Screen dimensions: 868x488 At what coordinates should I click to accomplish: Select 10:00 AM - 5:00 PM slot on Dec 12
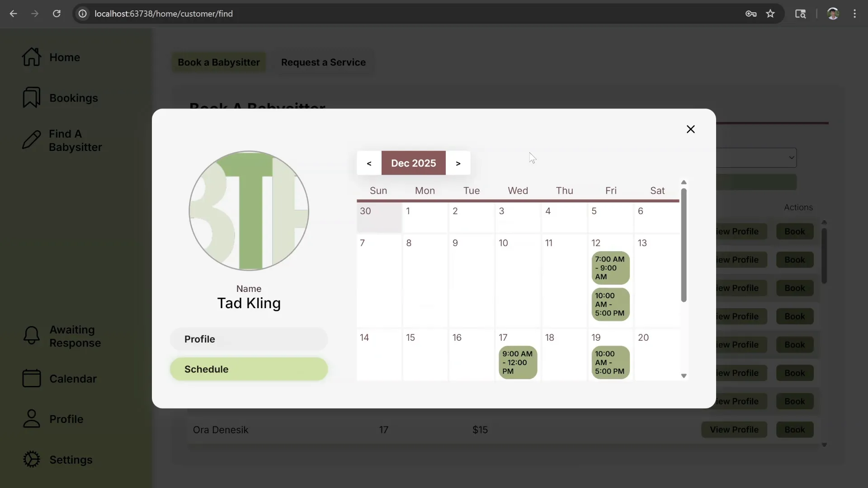610,304
